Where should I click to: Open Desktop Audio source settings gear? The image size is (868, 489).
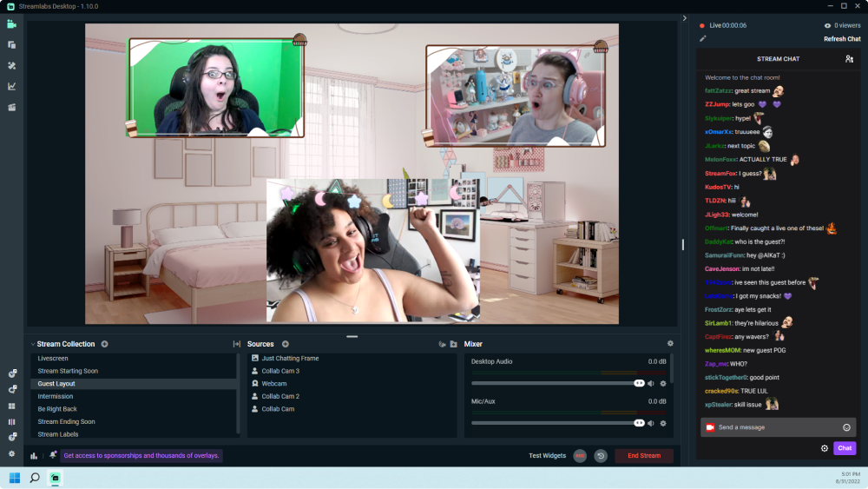[663, 383]
